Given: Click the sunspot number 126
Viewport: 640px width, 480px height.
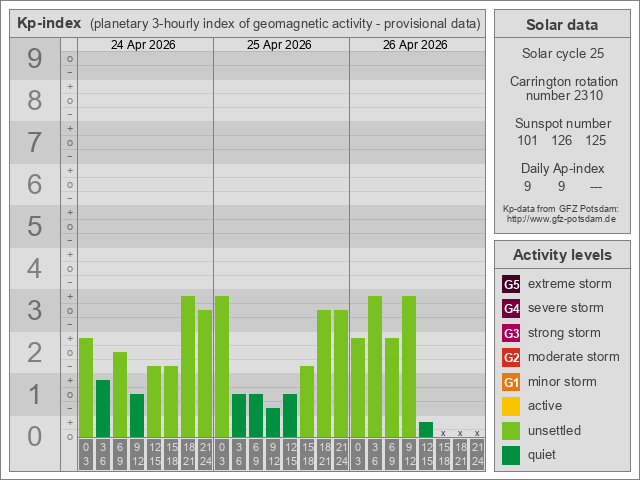Looking at the screenshot, I should point(562,140).
